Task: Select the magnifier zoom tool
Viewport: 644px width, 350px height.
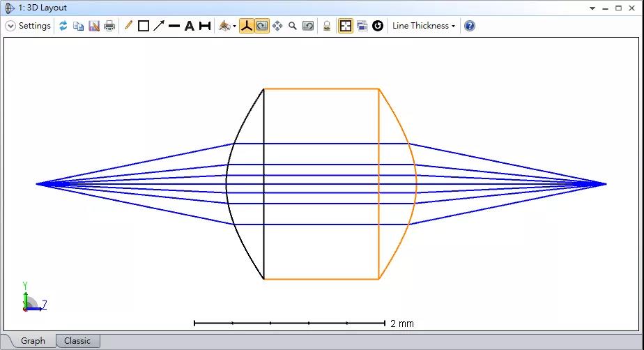Action: tap(293, 26)
